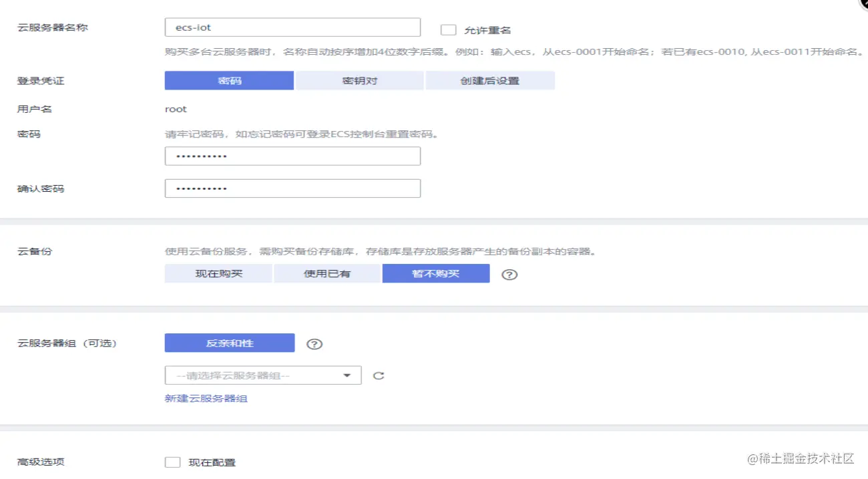Select 暂不购买 for cloud backup

pyautogui.click(x=436, y=273)
